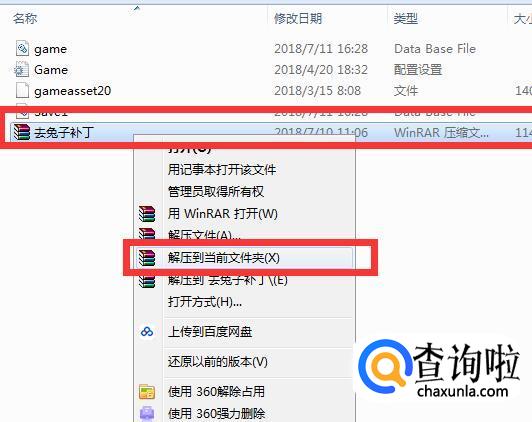Click the Baidu Netdisk cloud icon
532x422 pixels.
click(x=147, y=331)
